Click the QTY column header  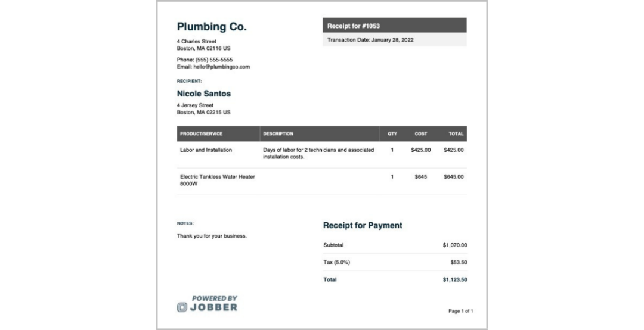click(392, 134)
